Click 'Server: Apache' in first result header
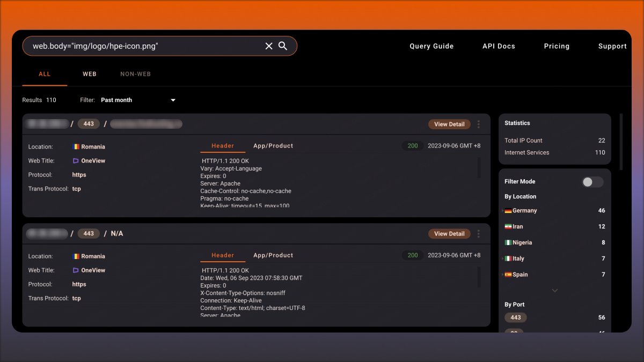The width and height of the screenshot is (644, 362). click(x=221, y=183)
